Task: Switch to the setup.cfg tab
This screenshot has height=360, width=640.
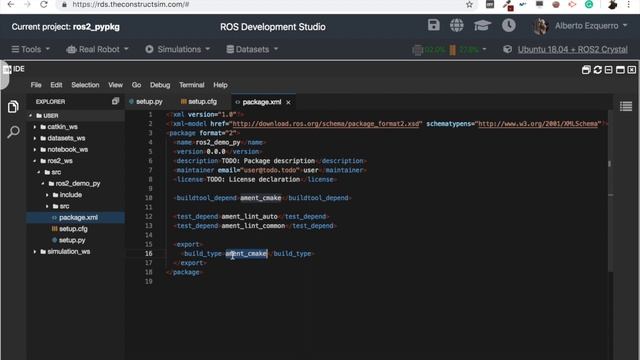Action: [202, 102]
